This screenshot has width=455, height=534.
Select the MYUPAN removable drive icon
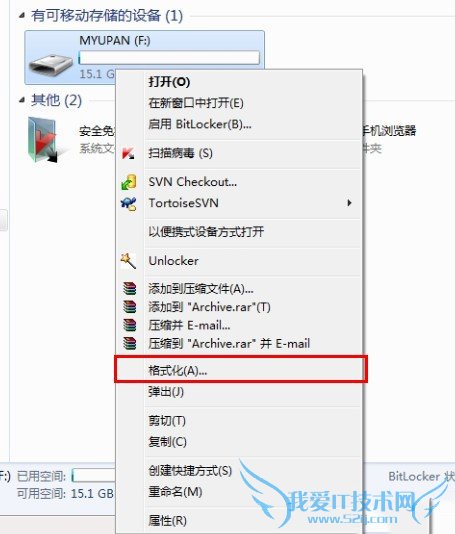click(50, 65)
